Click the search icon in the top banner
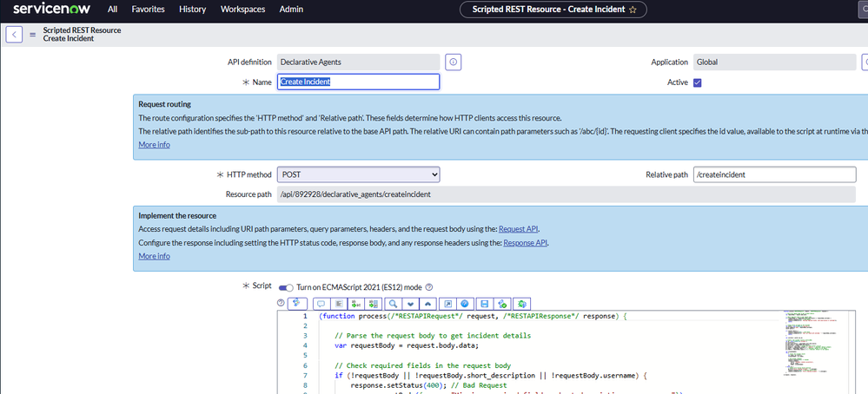Image resolution: width=868 pixels, height=394 pixels. tap(865, 10)
